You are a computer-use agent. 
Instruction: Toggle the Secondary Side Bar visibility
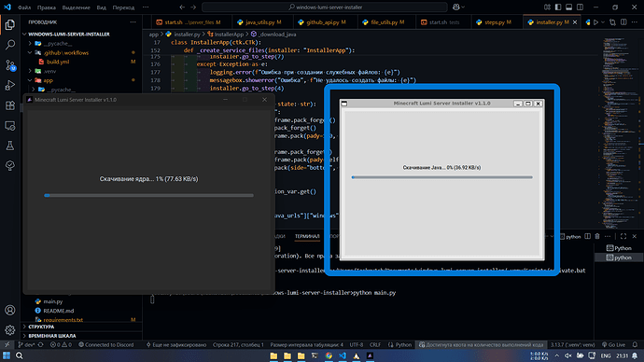tap(580, 7)
